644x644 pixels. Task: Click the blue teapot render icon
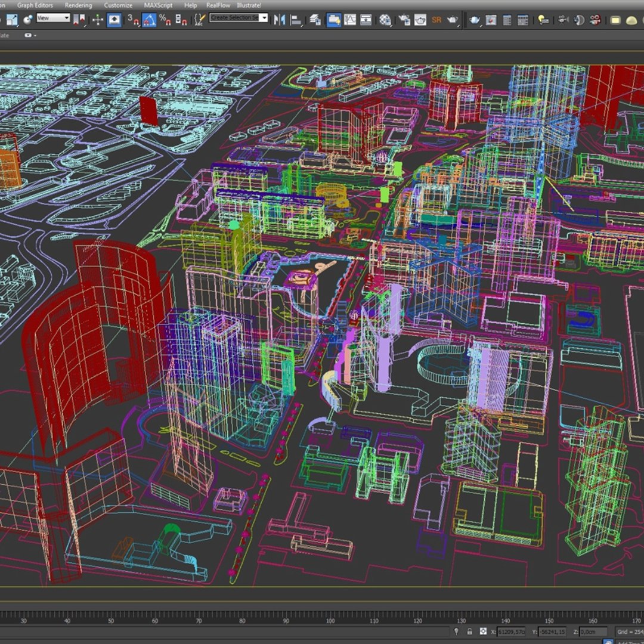(x=475, y=19)
